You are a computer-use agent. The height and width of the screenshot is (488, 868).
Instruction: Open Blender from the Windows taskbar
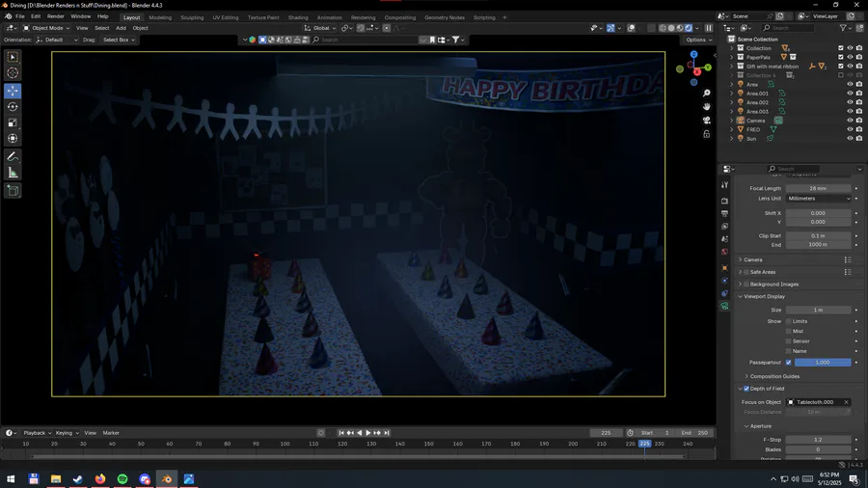point(167,478)
